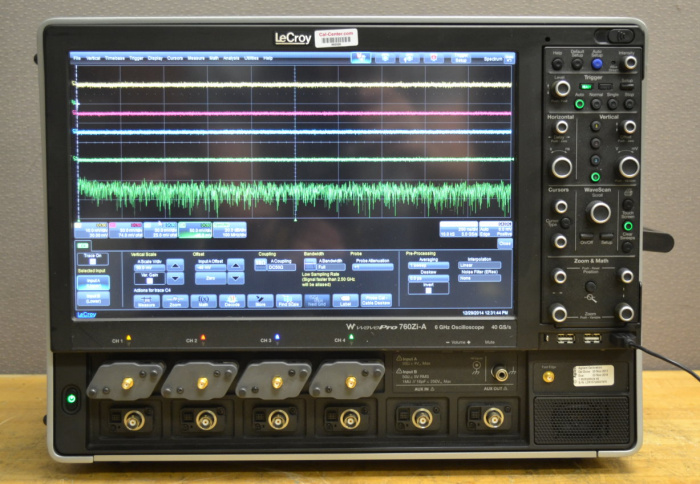Click the Close button on the channel dialog
Image resolution: width=700 pixels, height=484 pixels.
point(505,243)
